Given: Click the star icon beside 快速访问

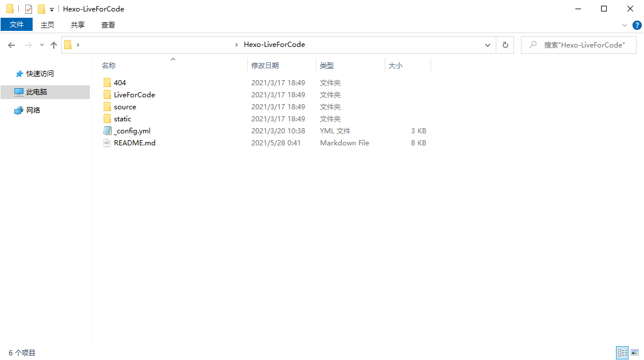Looking at the screenshot, I should (19, 74).
